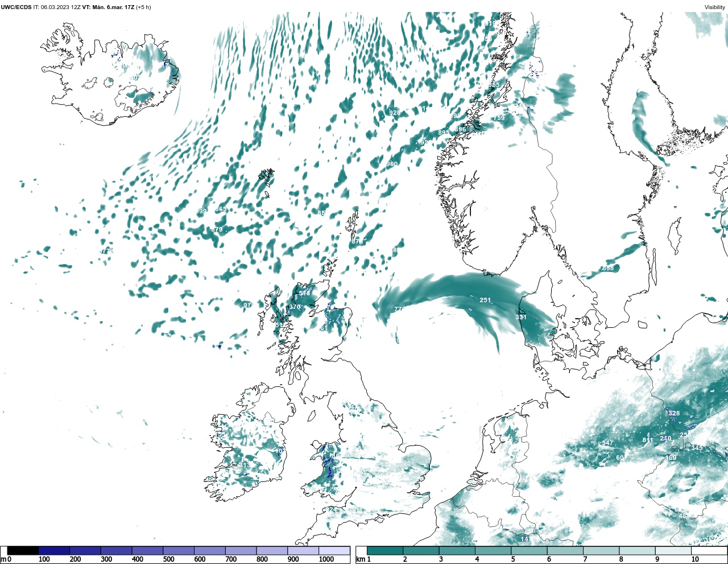
Task: Click the '865' visibility value in the Atlantic
Action: [x=221, y=209]
